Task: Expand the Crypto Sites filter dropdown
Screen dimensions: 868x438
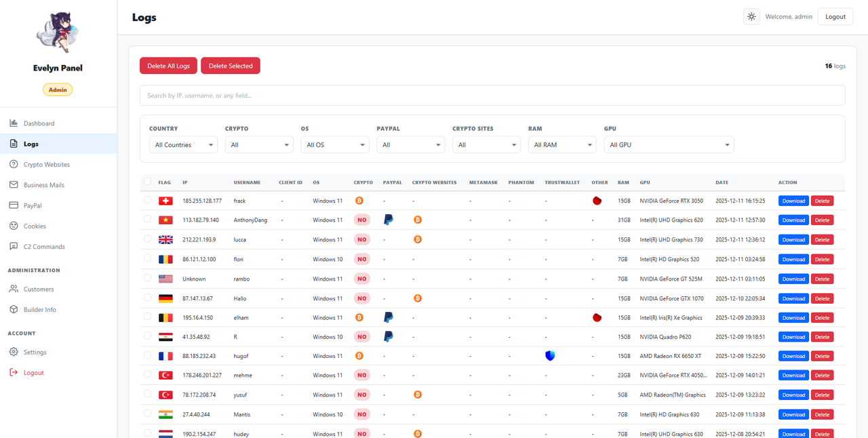Action: pyautogui.click(x=487, y=144)
